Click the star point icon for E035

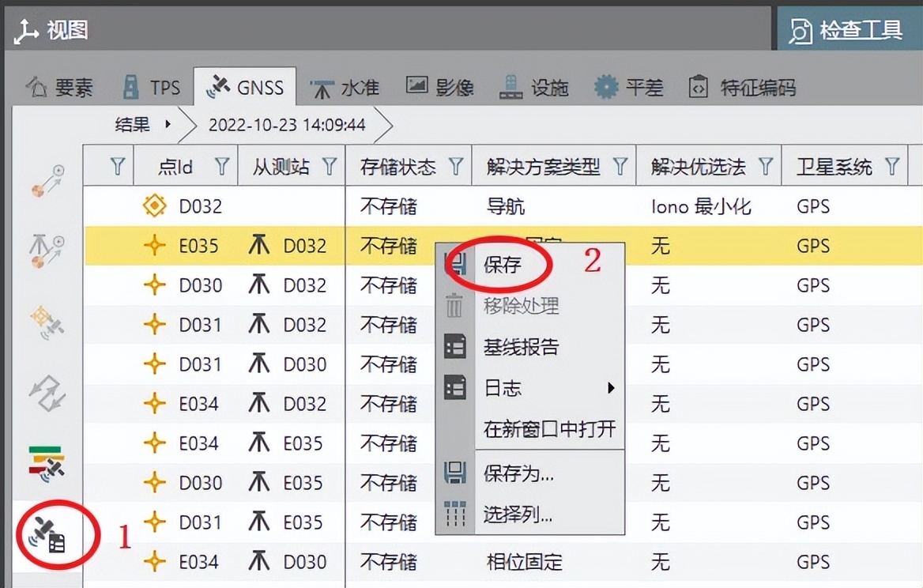[155, 246]
